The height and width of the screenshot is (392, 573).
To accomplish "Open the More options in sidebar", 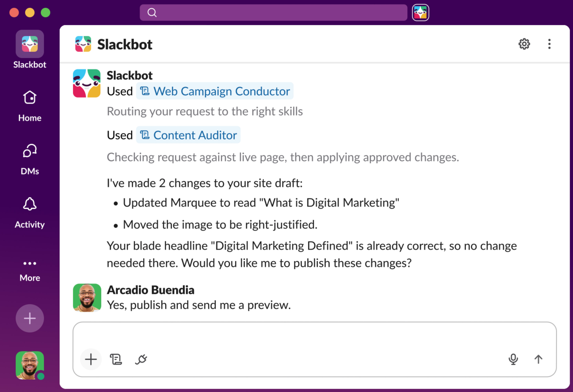I will [x=30, y=271].
